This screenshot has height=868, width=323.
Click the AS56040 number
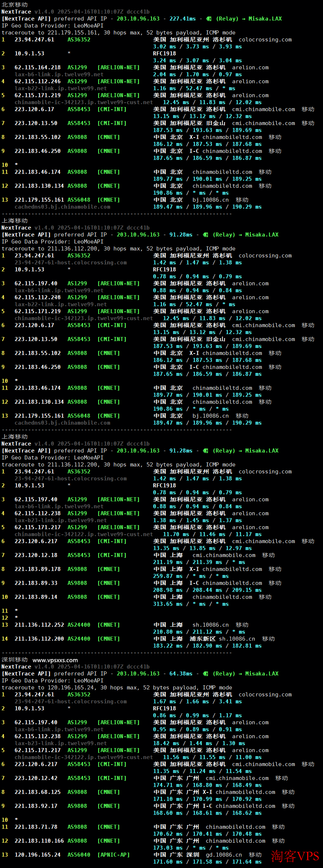click(x=79, y=855)
